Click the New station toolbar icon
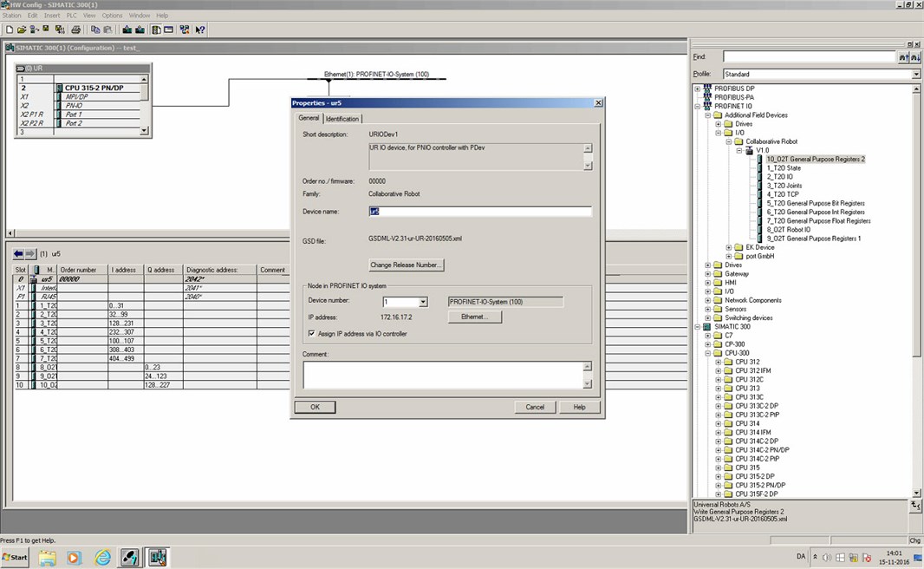The height and width of the screenshot is (569, 924). [9, 29]
